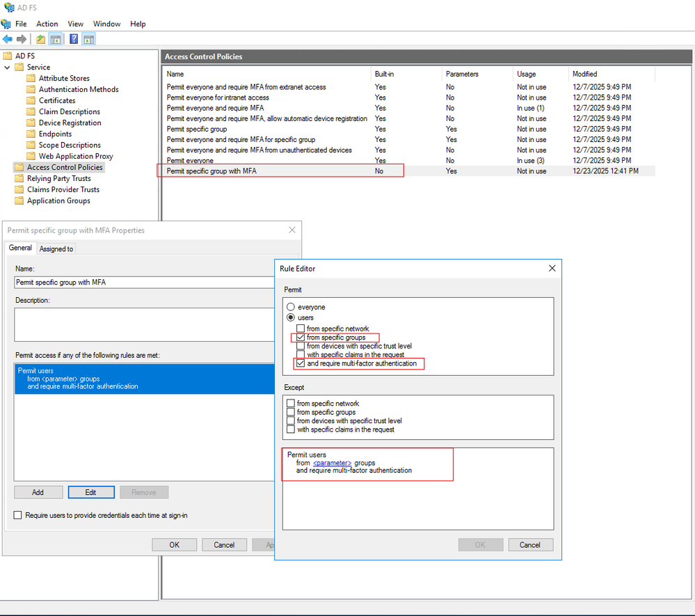Sort by the Usage column header

tap(541, 74)
